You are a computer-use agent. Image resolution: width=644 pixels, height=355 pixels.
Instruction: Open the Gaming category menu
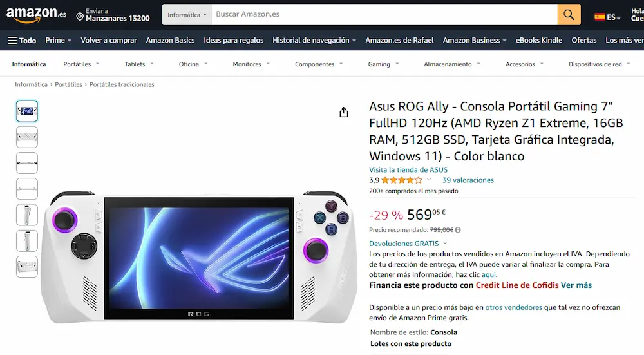point(383,64)
